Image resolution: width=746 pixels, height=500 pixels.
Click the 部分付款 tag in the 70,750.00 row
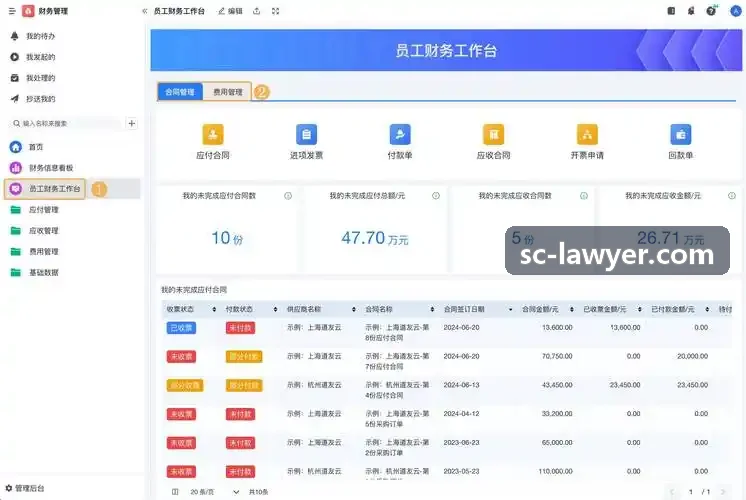pyautogui.click(x=244, y=357)
